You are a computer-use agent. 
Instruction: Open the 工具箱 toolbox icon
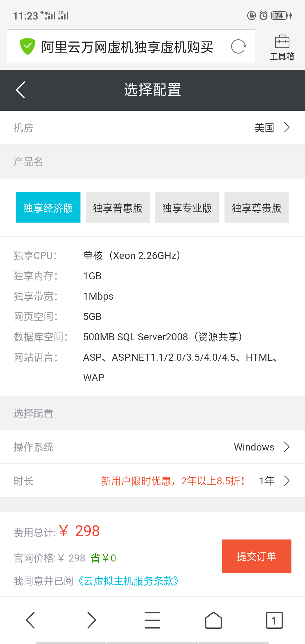[x=282, y=47]
